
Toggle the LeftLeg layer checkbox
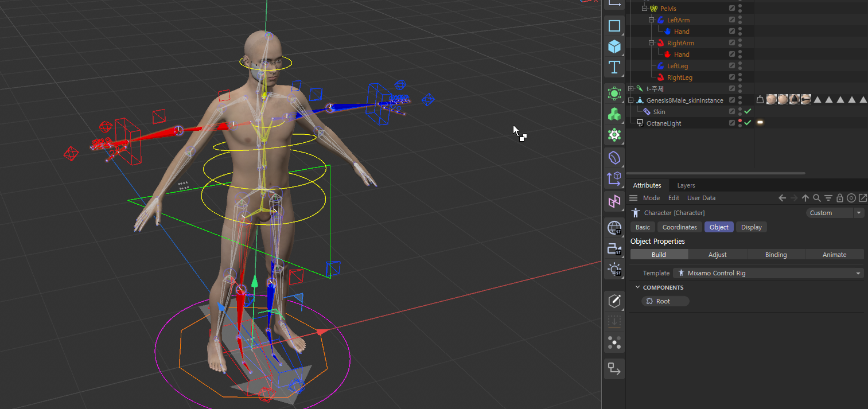click(x=732, y=66)
